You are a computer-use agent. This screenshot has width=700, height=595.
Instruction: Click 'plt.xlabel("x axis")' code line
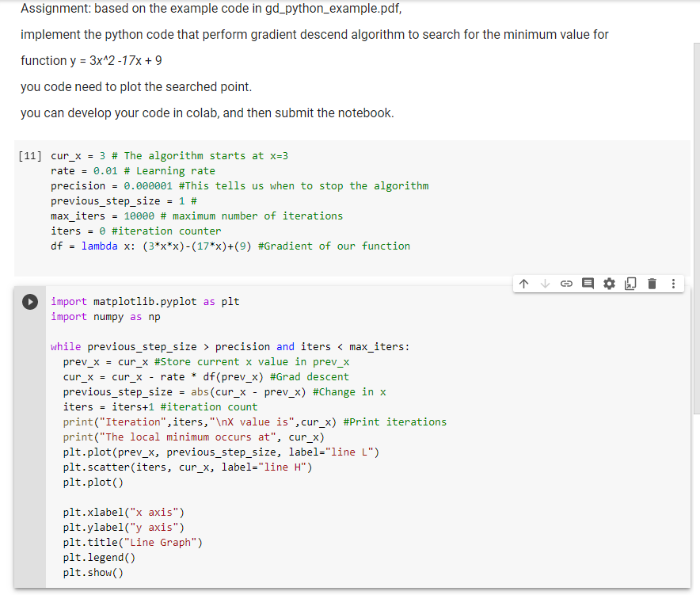tap(124, 513)
